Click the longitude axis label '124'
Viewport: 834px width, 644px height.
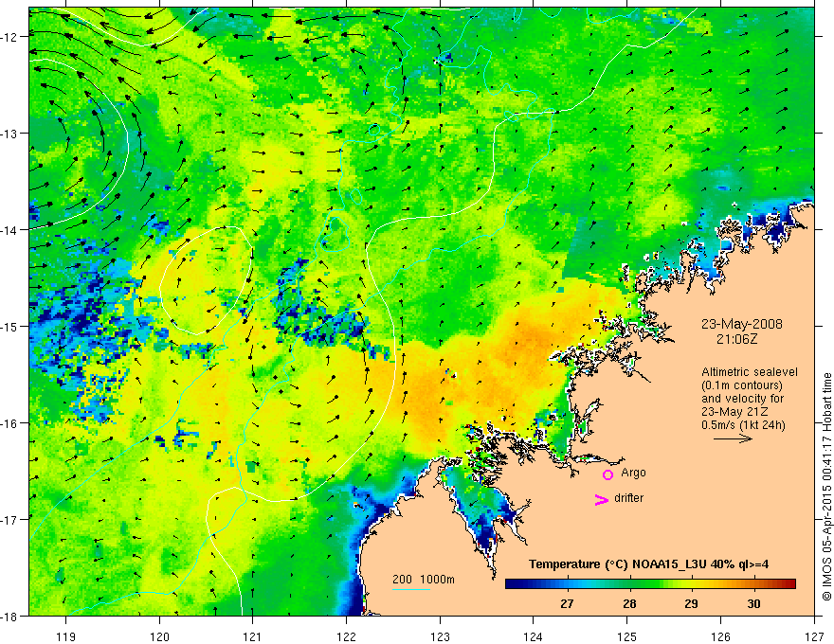coord(534,636)
